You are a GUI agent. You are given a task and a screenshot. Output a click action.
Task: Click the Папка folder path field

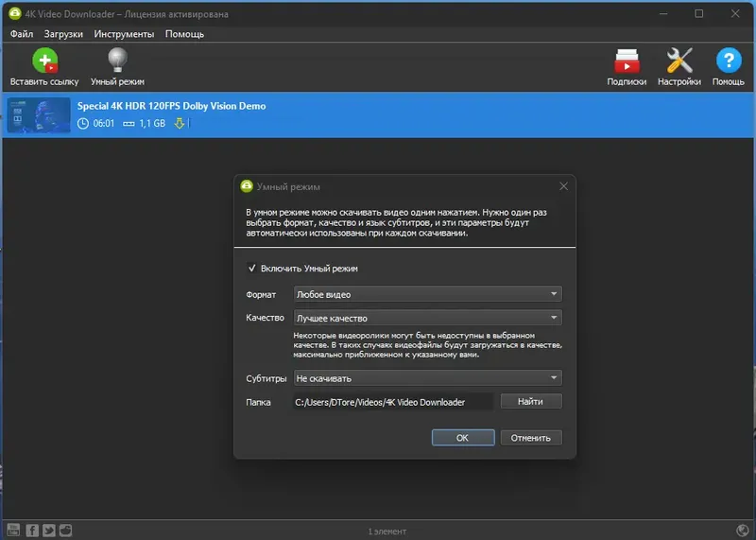393,402
